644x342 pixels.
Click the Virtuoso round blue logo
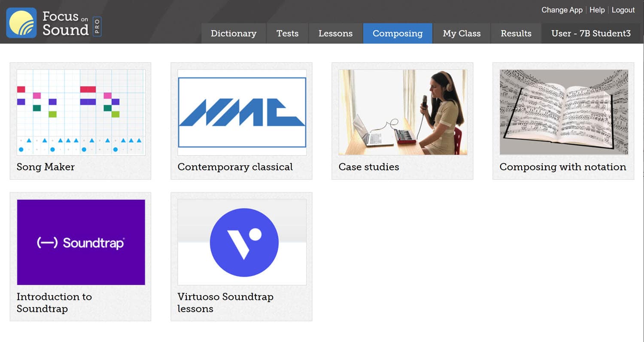[x=244, y=243]
